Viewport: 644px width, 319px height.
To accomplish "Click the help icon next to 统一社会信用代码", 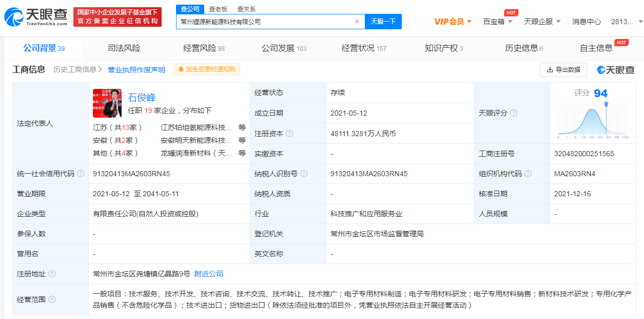I will pos(81,174).
